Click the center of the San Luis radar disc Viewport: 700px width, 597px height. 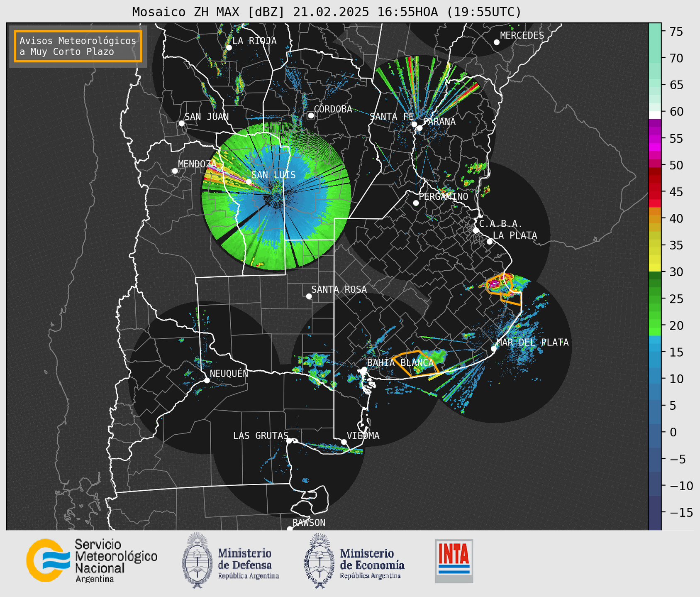pos(276,196)
